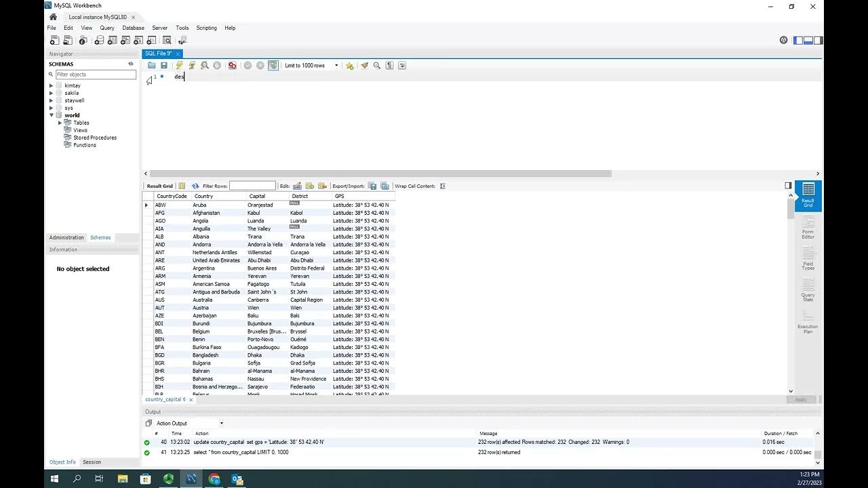The width and height of the screenshot is (868, 488).
Task: Refresh result grid data
Action: pyautogui.click(x=195, y=186)
